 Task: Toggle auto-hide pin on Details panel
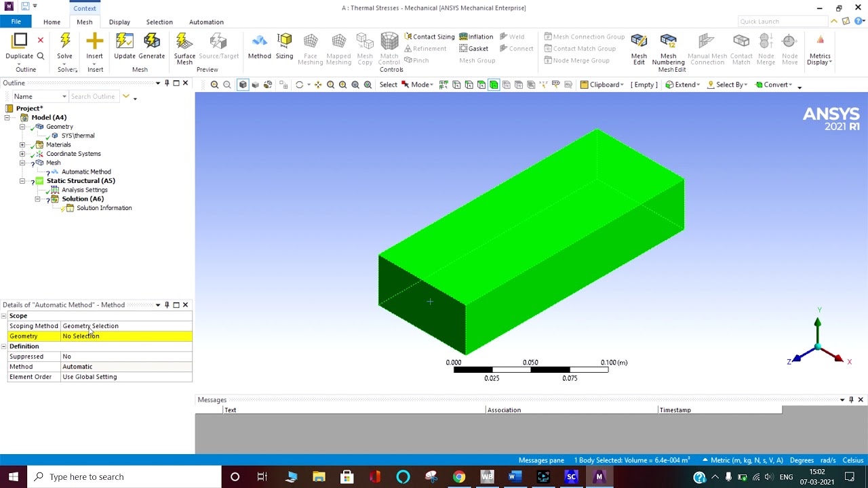(167, 305)
